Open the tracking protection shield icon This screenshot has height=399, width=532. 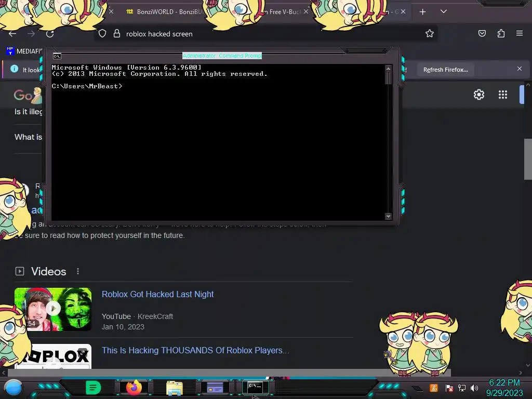[x=102, y=34]
